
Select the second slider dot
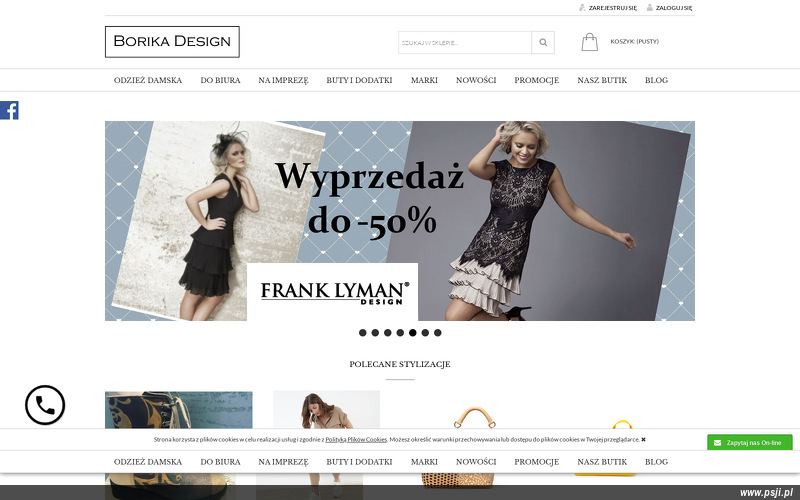tap(375, 333)
